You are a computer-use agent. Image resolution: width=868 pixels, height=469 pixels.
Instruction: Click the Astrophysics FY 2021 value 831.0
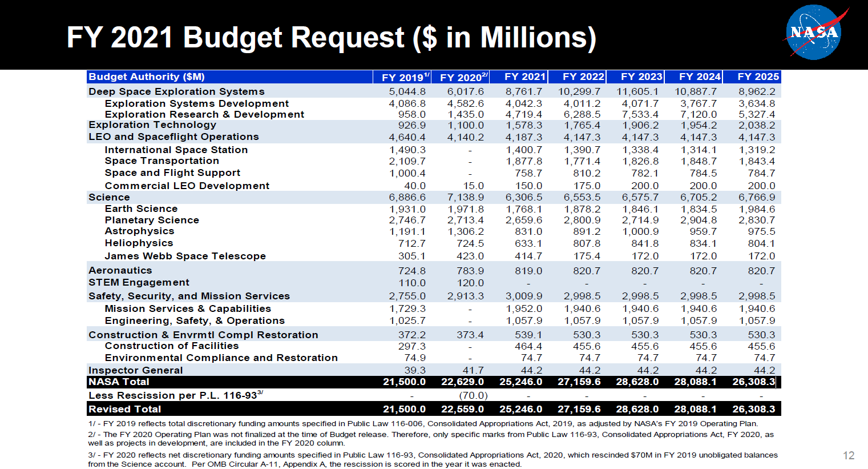(528, 231)
